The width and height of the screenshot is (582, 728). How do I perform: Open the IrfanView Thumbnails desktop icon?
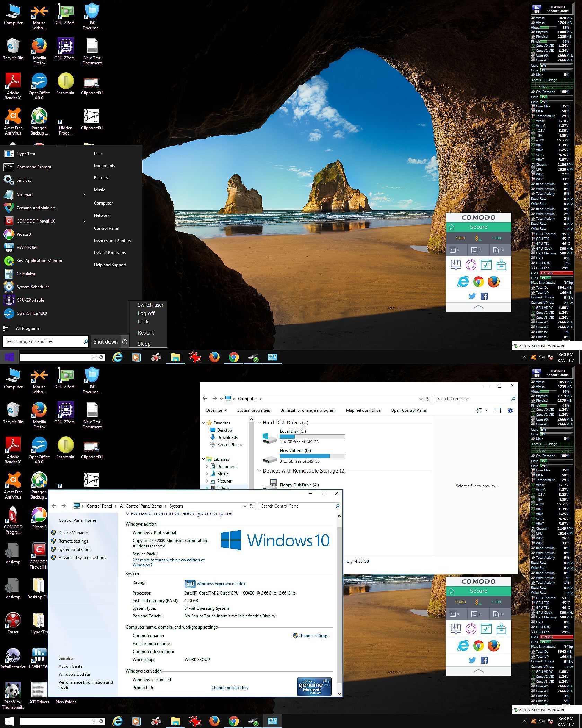tap(13, 696)
